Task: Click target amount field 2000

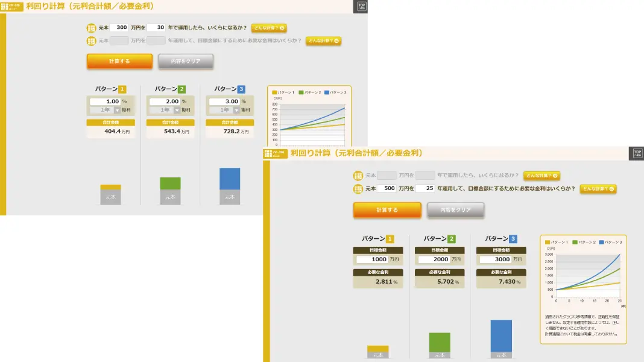Action: [x=434, y=259]
